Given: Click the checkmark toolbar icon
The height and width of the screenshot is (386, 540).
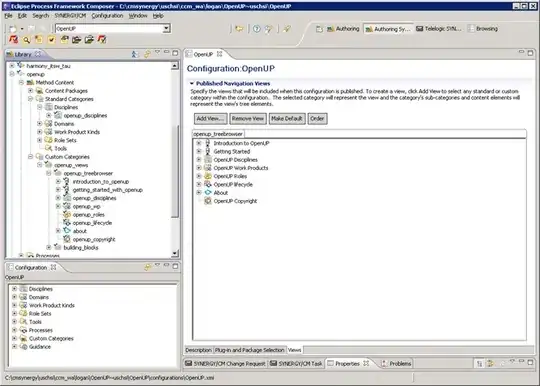Looking at the screenshot, I should click(51, 40).
